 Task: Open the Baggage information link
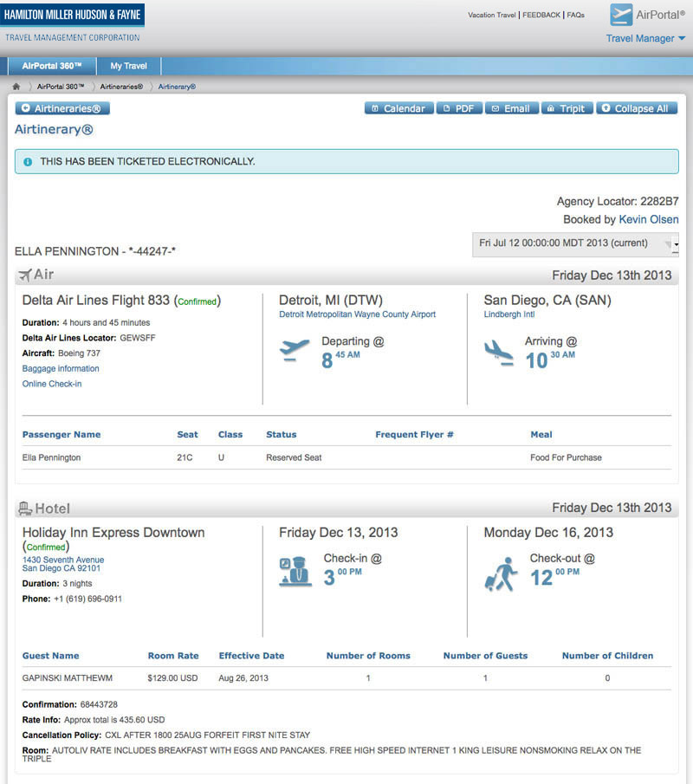pos(61,368)
